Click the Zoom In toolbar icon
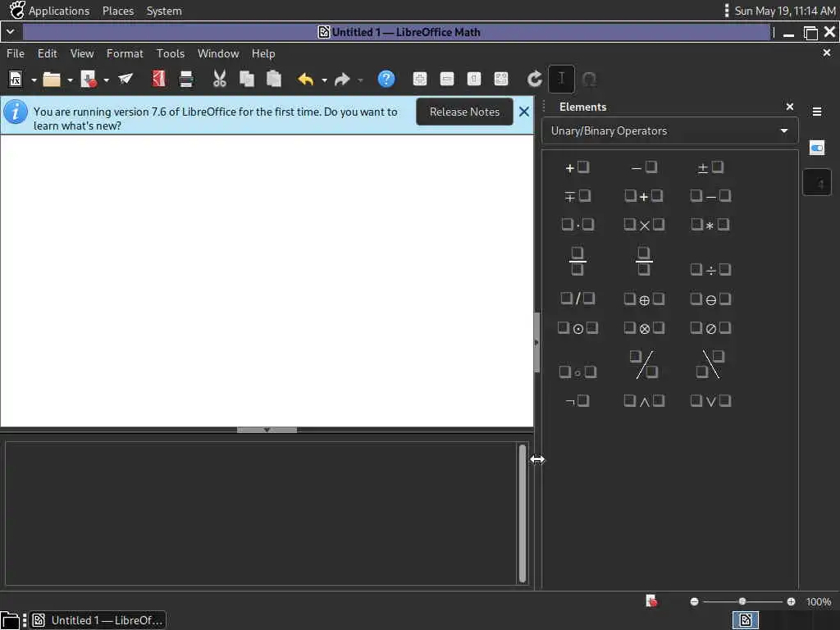 click(420, 80)
